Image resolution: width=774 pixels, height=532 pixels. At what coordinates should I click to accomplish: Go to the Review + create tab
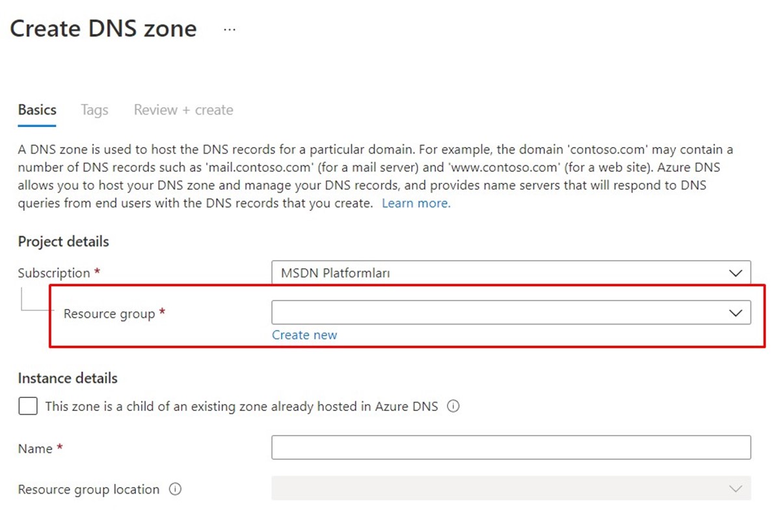click(x=183, y=110)
